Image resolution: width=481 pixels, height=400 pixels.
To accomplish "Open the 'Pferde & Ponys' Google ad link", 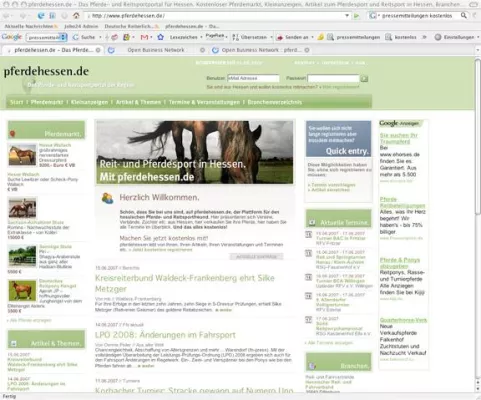I will (400, 263).
